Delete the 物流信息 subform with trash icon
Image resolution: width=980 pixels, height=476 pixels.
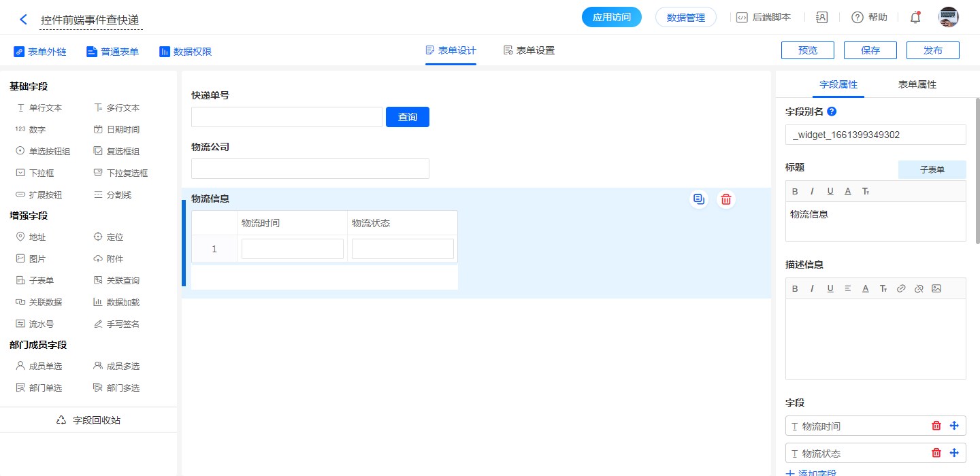point(726,199)
